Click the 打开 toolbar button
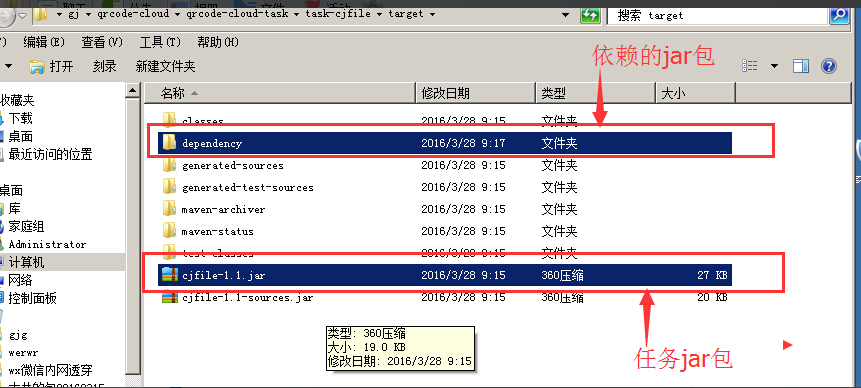The height and width of the screenshot is (388, 861). (52, 66)
